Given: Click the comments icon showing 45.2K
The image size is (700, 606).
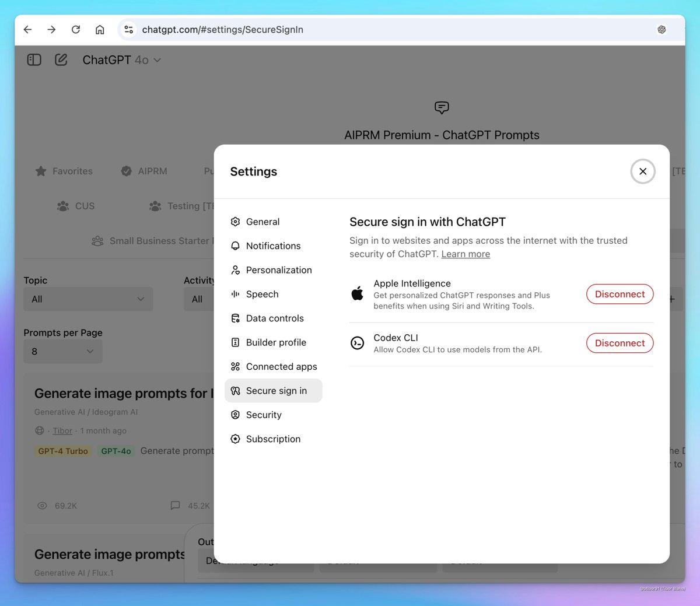Looking at the screenshot, I should tap(175, 506).
